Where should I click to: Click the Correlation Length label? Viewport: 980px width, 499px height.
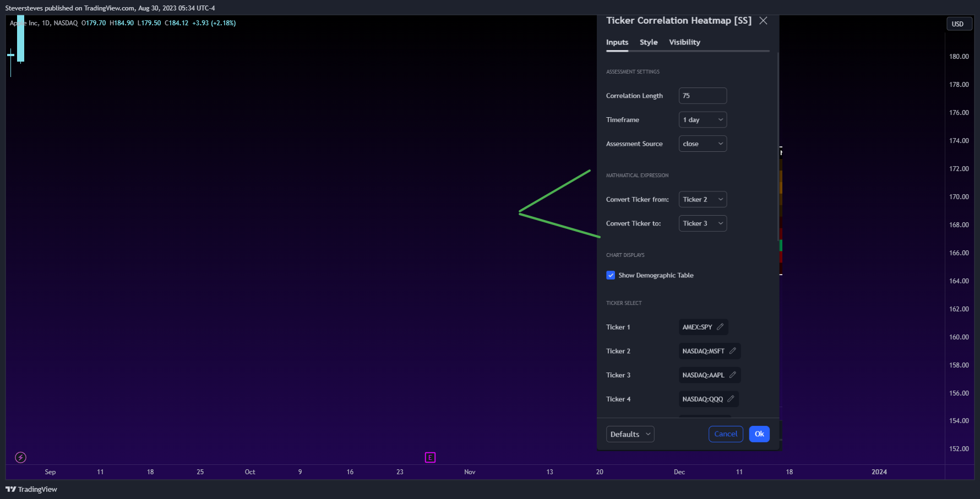[x=634, y=96]
